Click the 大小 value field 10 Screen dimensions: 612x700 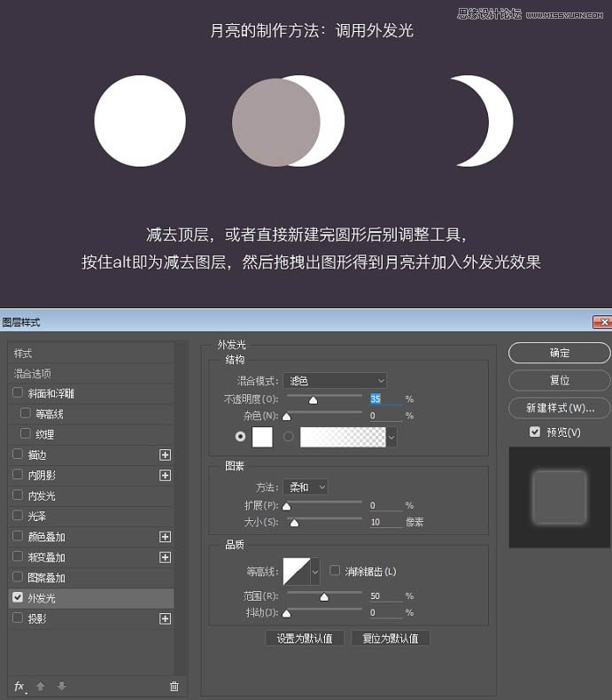tap(386, 522)
